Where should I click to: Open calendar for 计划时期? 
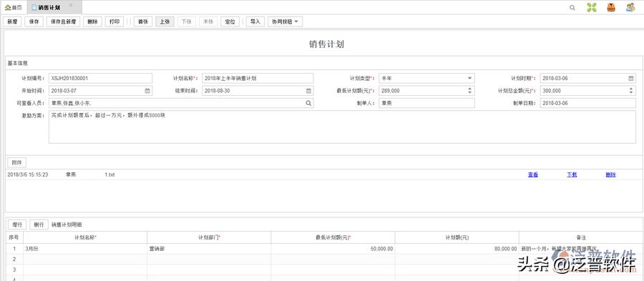tap(630, 79)
